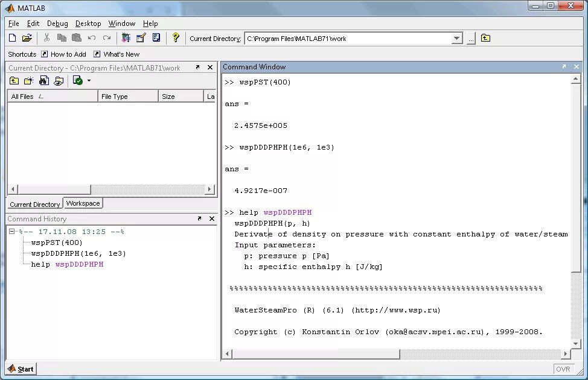Image resolution: width=588 pixels, height=380 pixels.
Task: Undock the Current Directory panel
Action: tap(197, 68)
